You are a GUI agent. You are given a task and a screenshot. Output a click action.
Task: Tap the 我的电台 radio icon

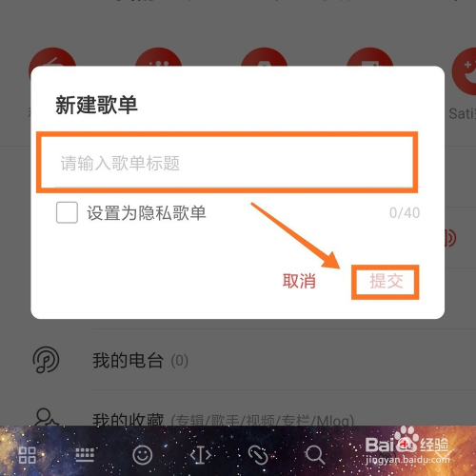46,360
